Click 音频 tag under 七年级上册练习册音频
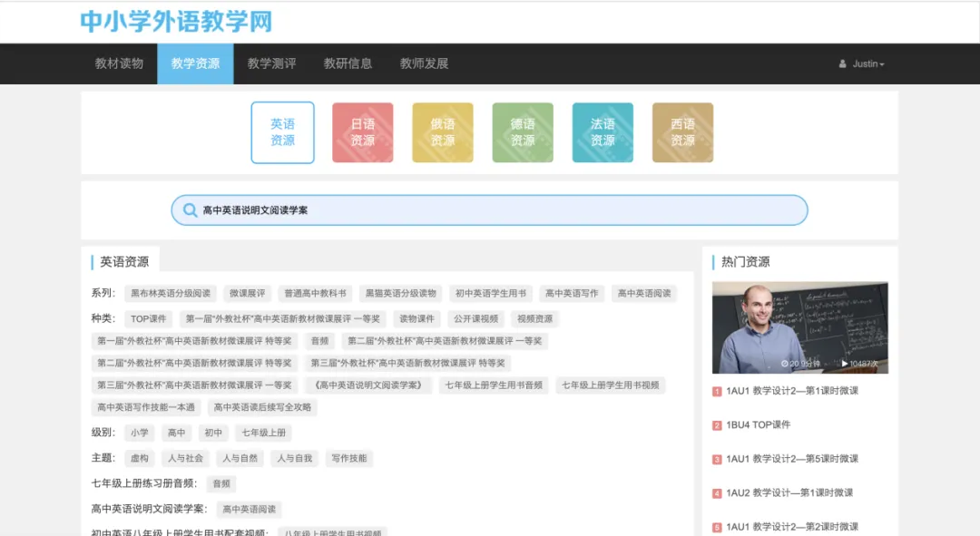 point(222,484)
